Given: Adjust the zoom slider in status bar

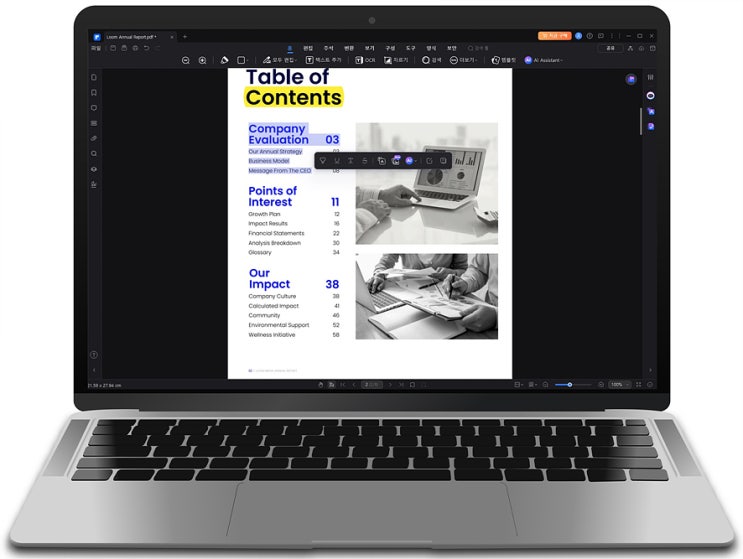Looking at the screenshot, I should coord(573,385).
